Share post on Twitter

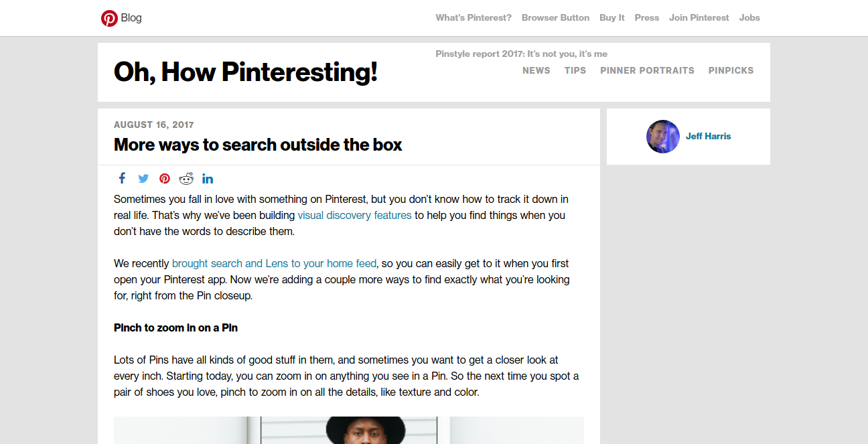(143, 179)
